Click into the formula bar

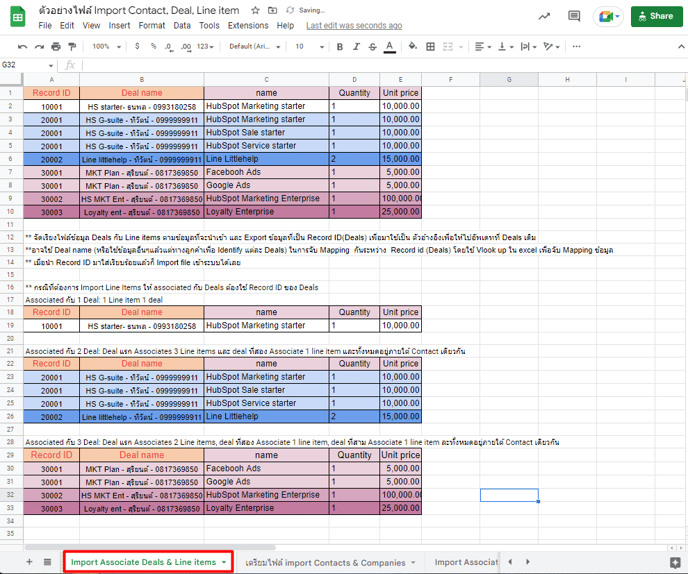382,65
